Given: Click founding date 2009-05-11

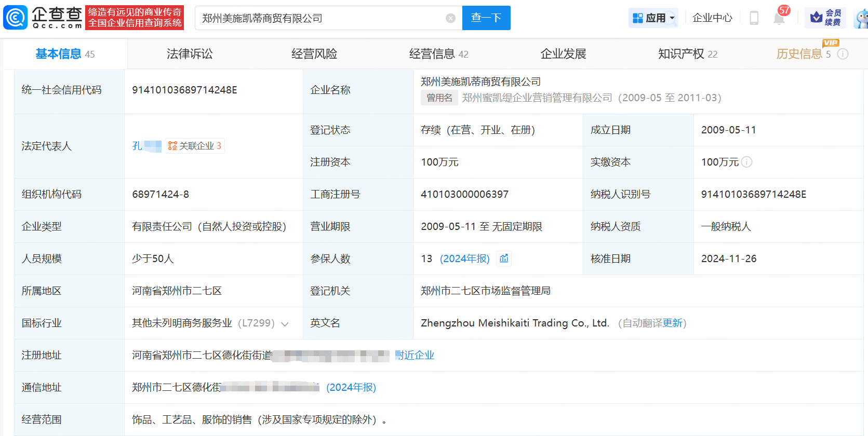Looking at the screenshot, I should tap(729, 130).
